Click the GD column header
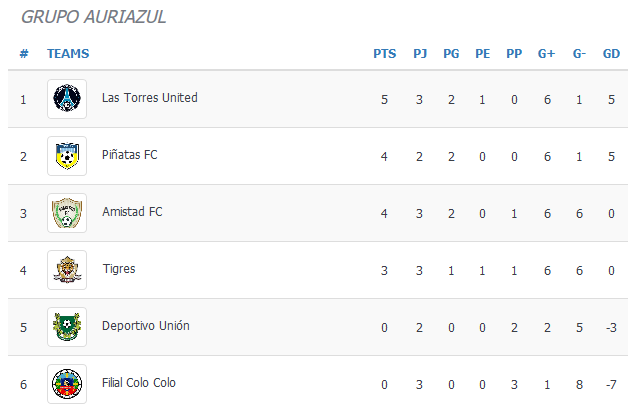Image resolution: width=632 pixels, height=411 pixels. pyautogui.click(x=611, y=54)
